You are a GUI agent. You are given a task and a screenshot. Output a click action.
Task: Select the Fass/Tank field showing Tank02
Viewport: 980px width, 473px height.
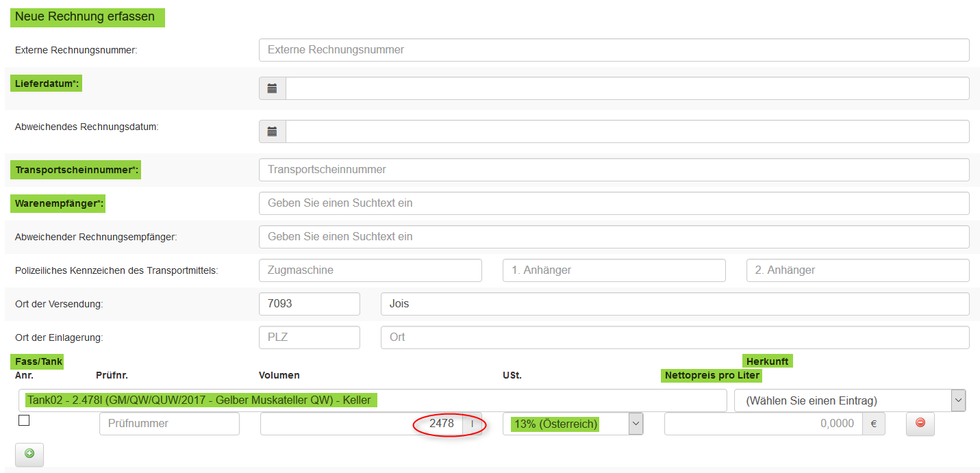click(373, 400)
